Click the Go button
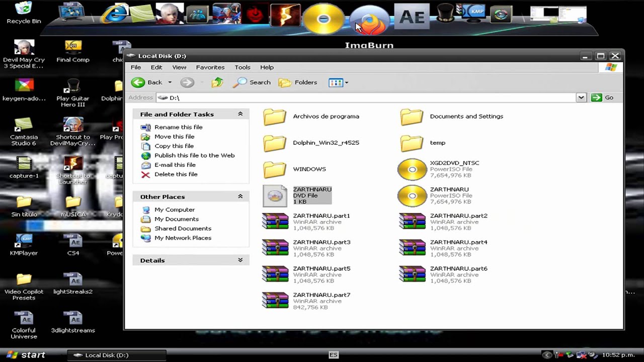Viewport: 644px width, 362px height. (603, 98)
